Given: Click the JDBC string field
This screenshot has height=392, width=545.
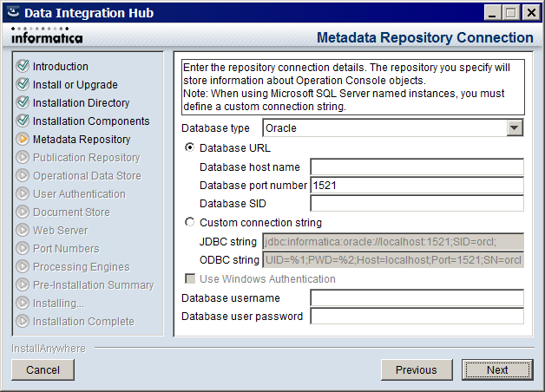Looking at the screenshot, I should click(393, 241).
